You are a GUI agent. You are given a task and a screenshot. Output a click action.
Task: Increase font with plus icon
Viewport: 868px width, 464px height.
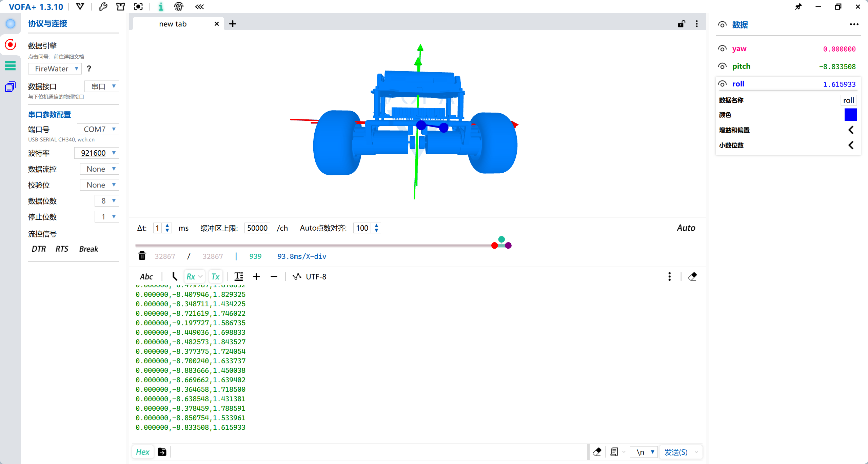pos(256,277)
